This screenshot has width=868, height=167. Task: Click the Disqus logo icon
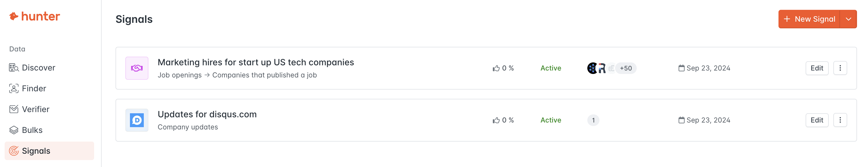coord(137,120)
